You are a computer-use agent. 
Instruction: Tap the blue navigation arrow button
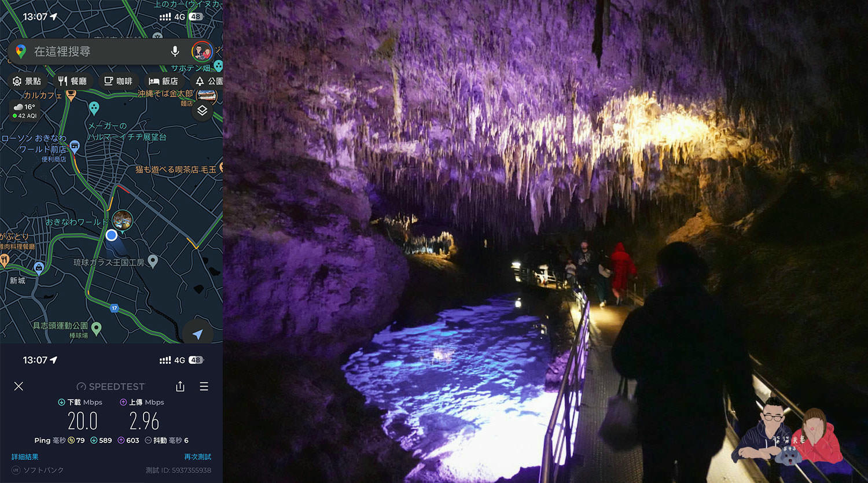197,334
